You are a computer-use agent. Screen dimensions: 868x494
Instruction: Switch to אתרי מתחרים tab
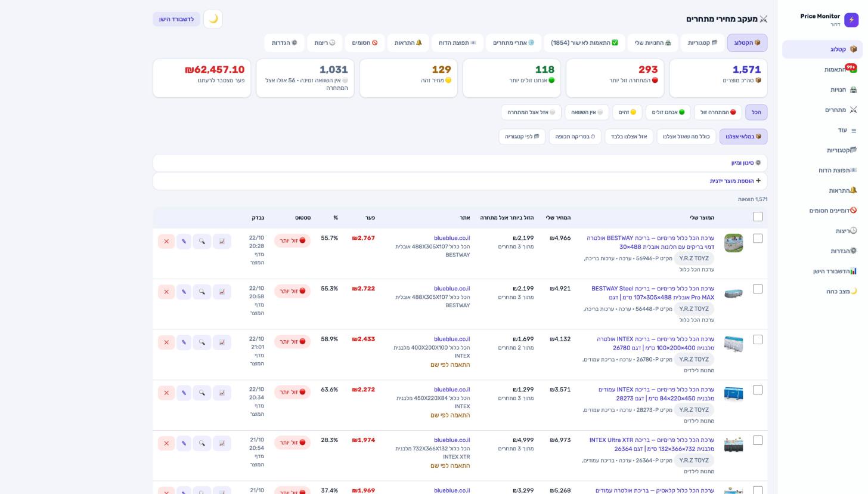(514, 43)
